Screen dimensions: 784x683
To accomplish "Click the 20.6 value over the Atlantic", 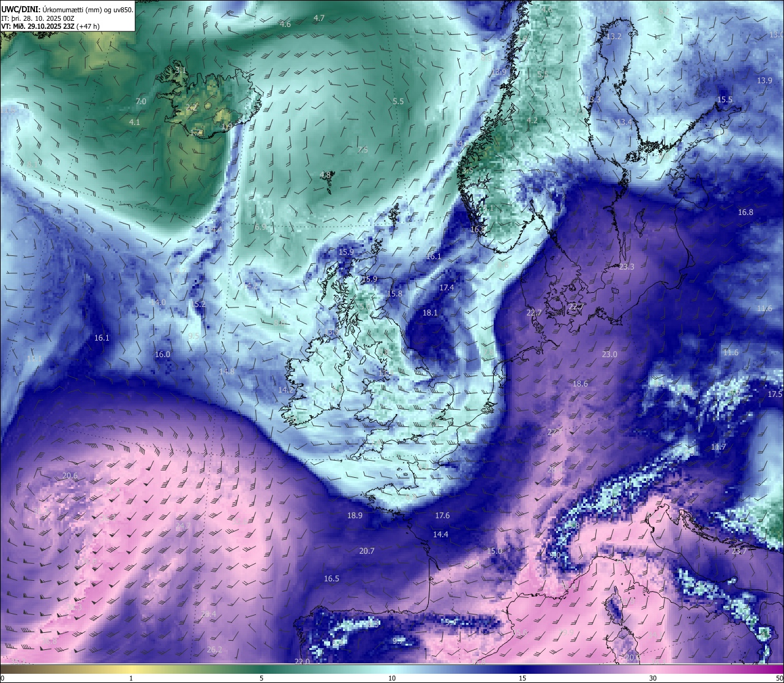I will click(x=70, y=476).
